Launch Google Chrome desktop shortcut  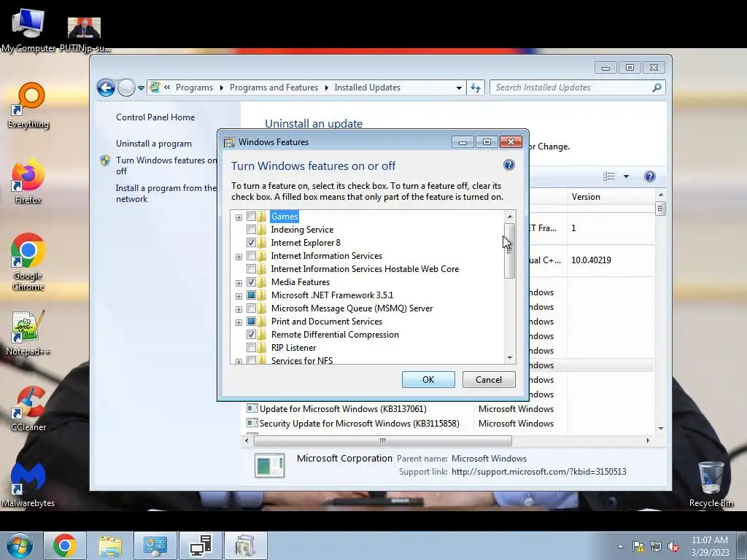[x=28, y=262]
